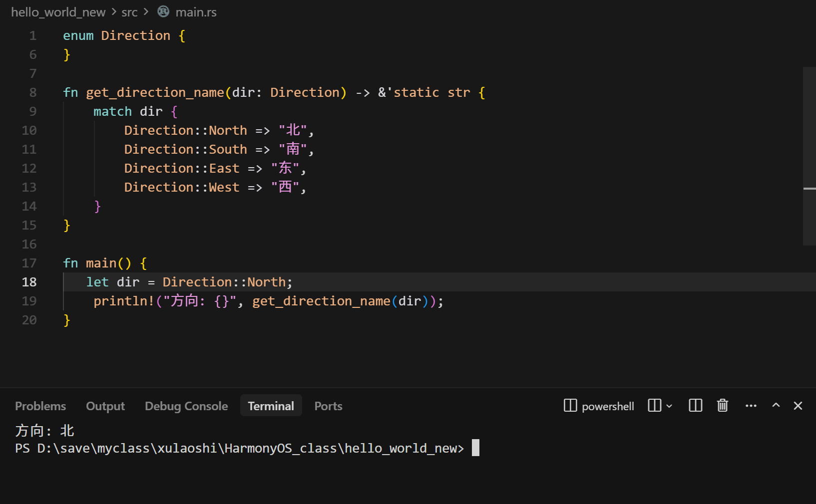816x504 pixels.
Task: Click the src breadcrumb folder
Action: (x=129, y=12)
